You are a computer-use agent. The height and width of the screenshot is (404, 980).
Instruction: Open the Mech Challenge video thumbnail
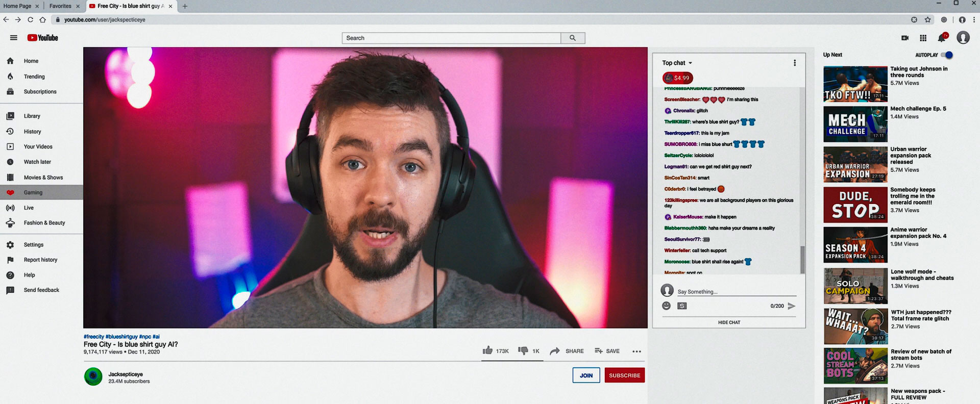[x=855, y=124]
